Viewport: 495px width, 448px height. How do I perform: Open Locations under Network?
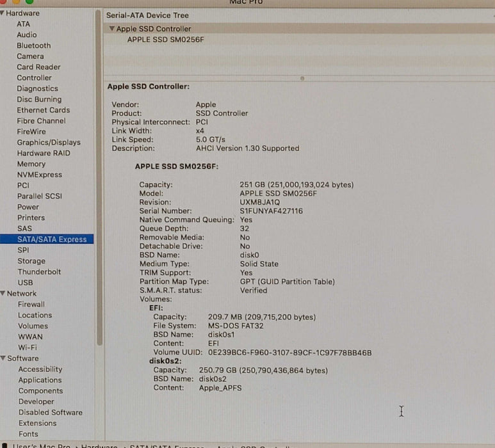tap(35, 315)
